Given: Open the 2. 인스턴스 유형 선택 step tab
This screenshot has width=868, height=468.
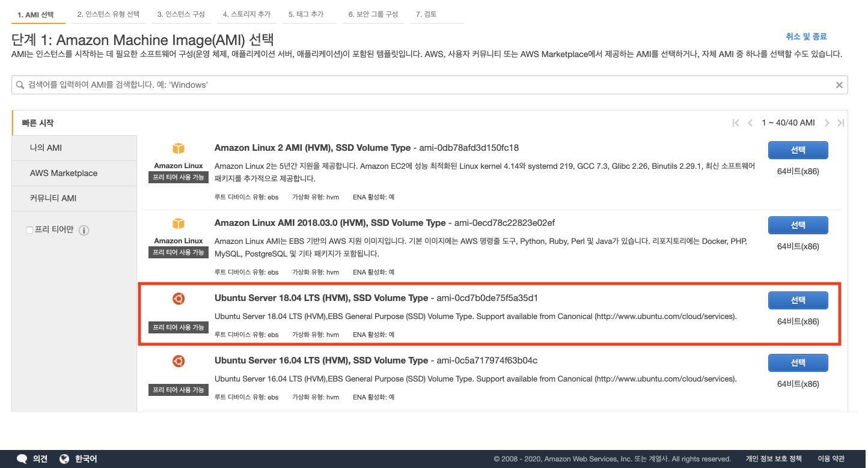Looking at the screenshot, I should [x=108, y=14].
